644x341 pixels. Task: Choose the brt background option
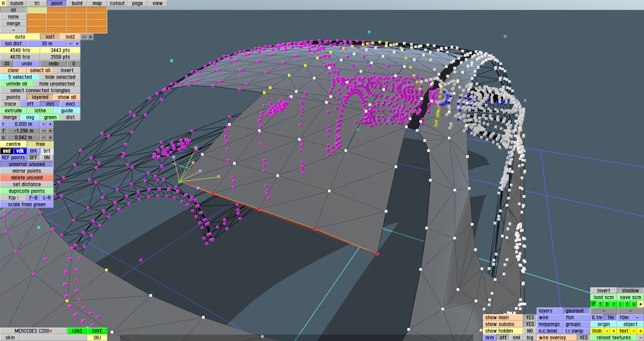click(x=47, y=151)
